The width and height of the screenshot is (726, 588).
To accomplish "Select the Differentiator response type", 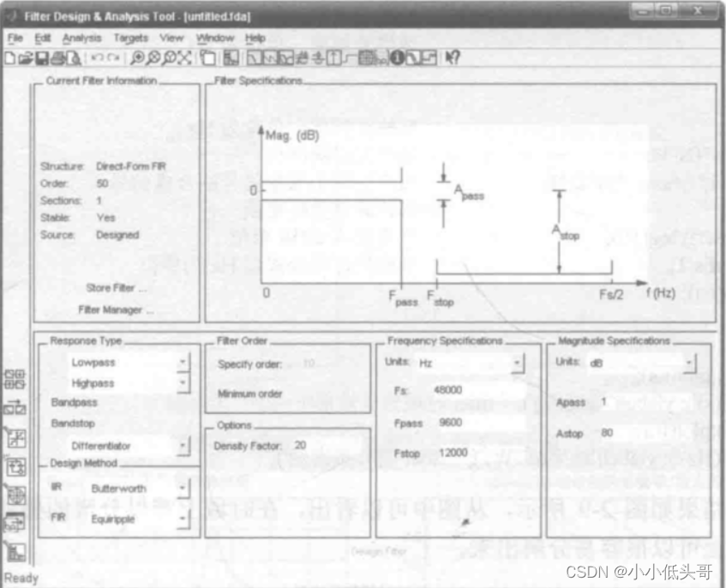I will [101, 446].
